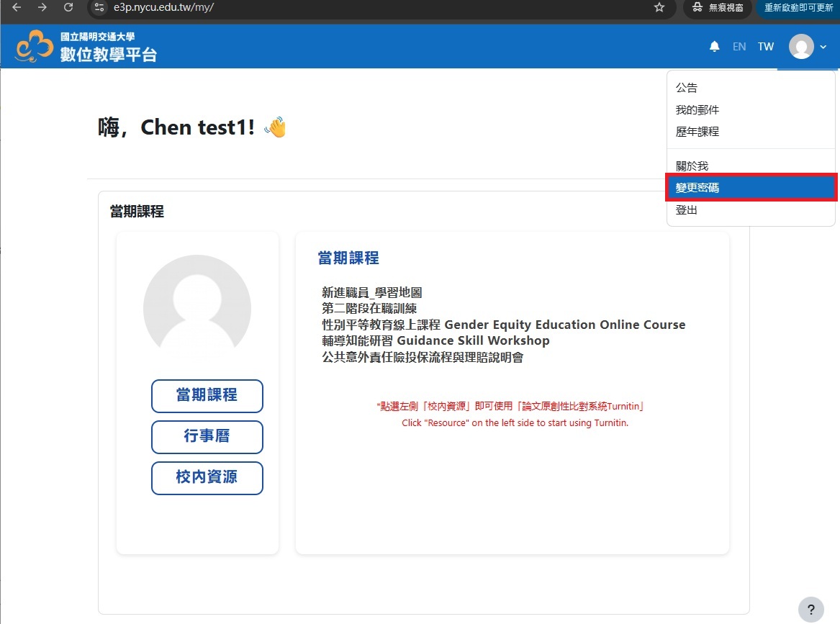Switch language to TW

point(765,47)
